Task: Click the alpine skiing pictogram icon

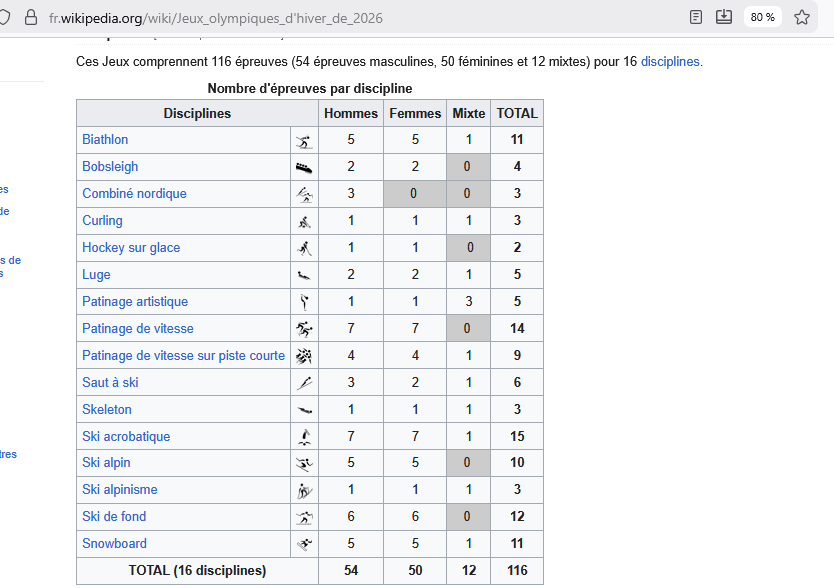Action: click(x=304, y=463)
